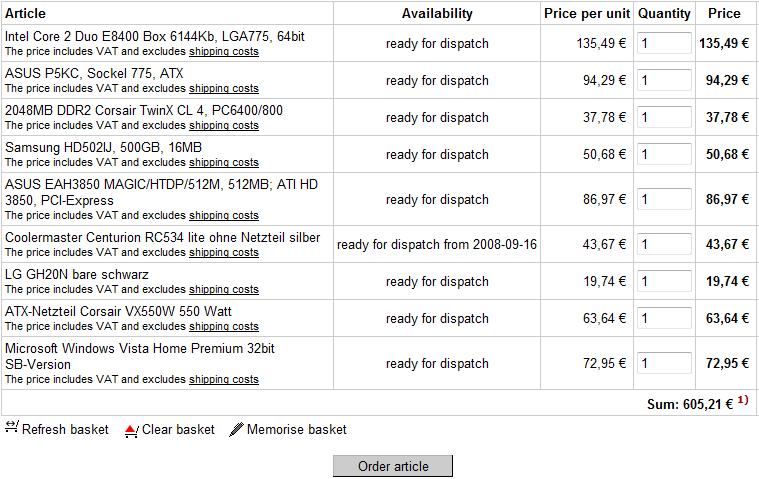
Task: Click the Memorise basket text link
Action: point(297,429)
